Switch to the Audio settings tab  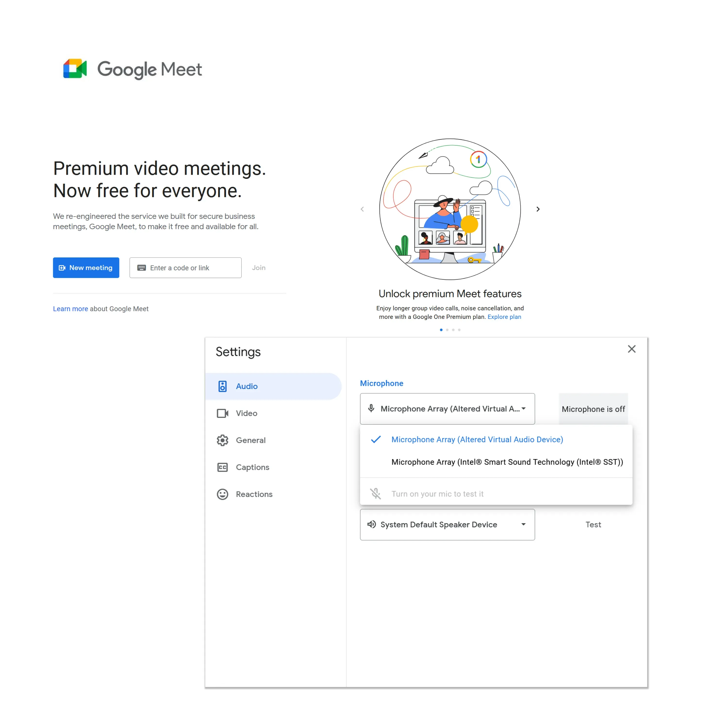tap(273, 386)
